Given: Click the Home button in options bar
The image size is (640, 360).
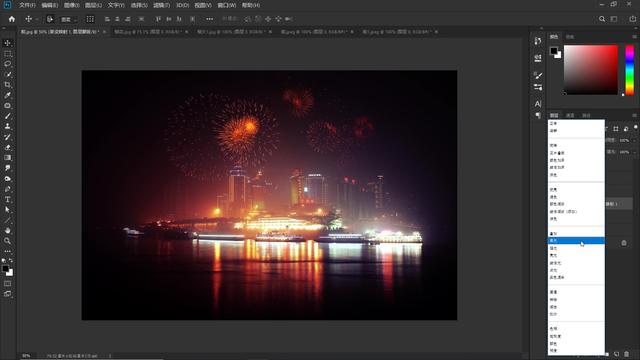Looking at the screenshot, I should pyautogui.click(x=11, y=19).
